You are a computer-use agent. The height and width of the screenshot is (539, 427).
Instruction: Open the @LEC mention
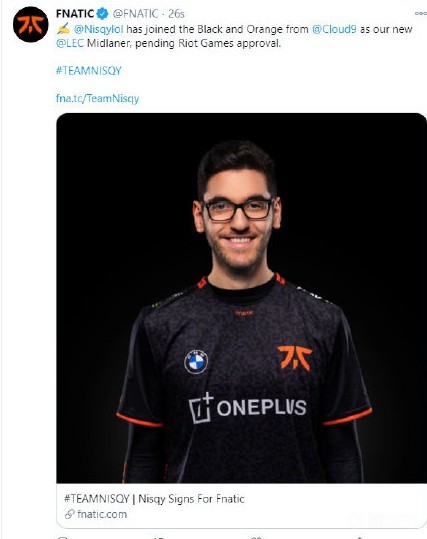(70, 43)
